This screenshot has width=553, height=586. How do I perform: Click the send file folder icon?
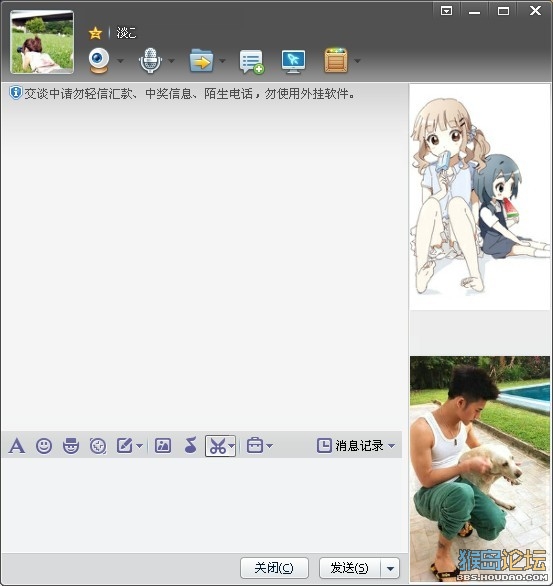(x=202, y=60)
